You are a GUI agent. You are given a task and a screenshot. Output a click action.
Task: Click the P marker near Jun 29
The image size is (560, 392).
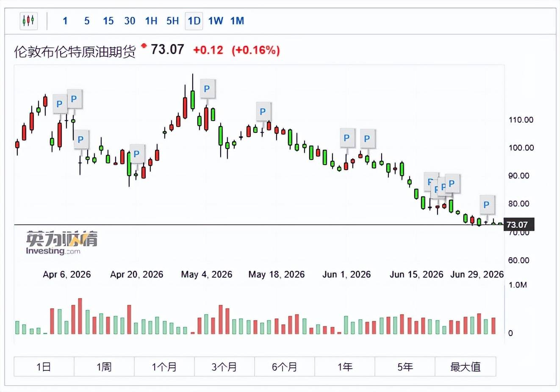pyautogui.click(x=486, y=205)
